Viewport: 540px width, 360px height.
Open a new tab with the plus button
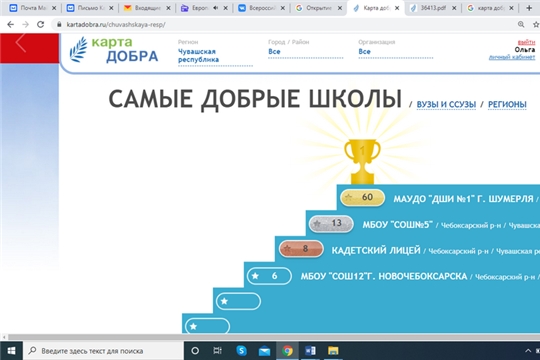529,8
